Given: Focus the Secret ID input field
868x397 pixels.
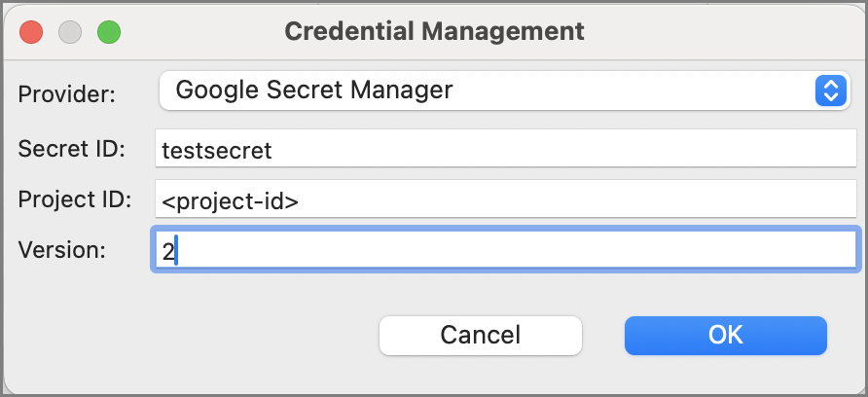Looking at the screenshot, I should tap(505, 150).
